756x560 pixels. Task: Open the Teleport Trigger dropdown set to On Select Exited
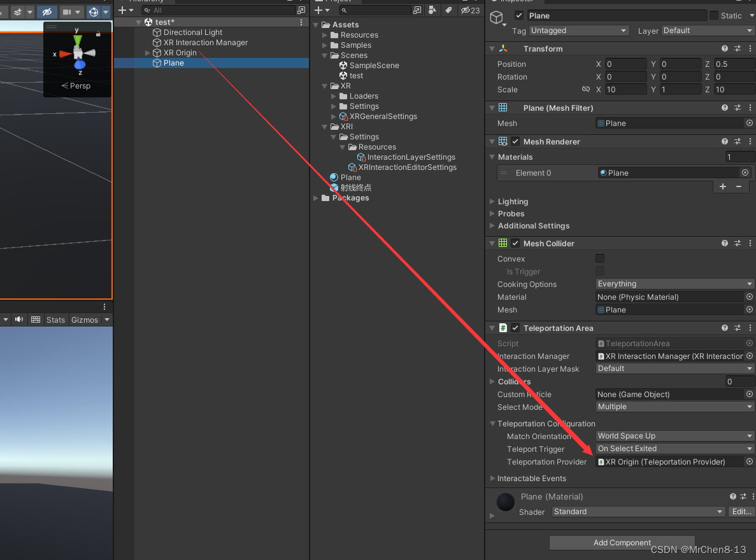(x=674, y=449)
